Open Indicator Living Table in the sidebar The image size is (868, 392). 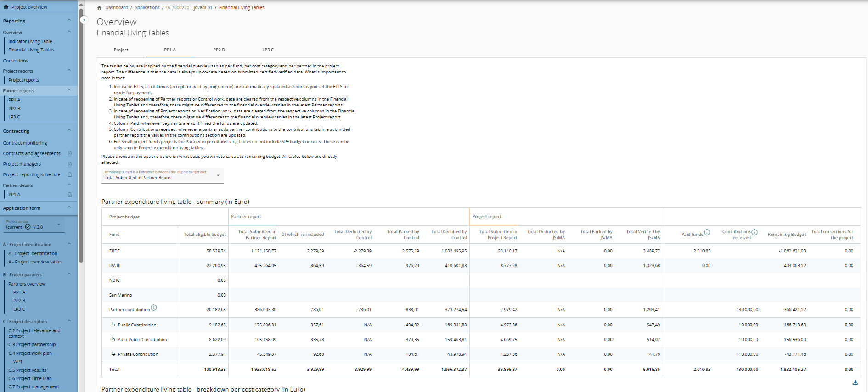click(x=30, y=42)
